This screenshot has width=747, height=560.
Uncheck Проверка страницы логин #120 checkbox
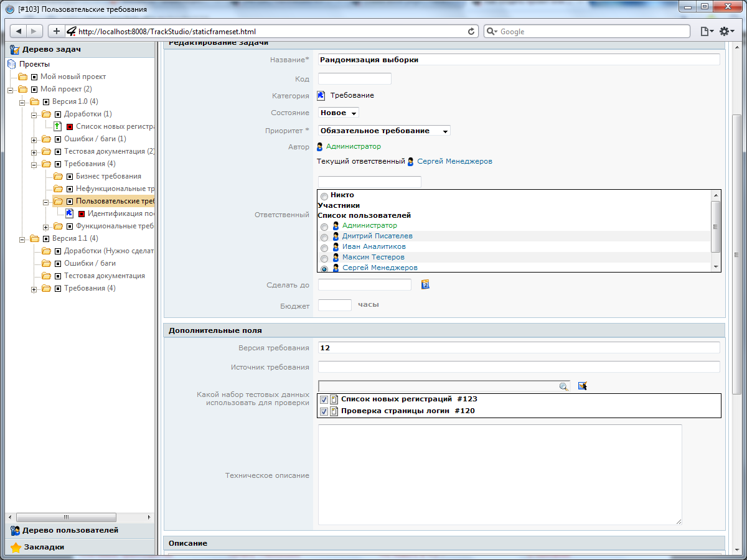point(324,411)
